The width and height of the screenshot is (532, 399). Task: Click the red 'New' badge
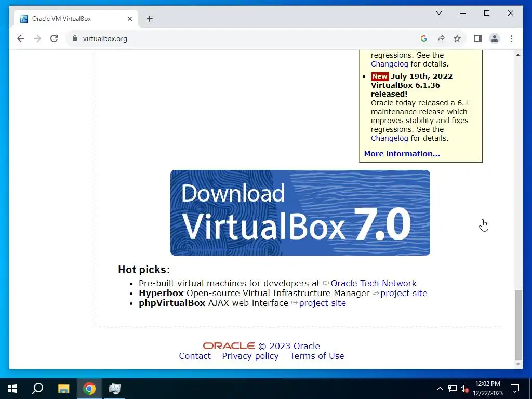(380, 76)
